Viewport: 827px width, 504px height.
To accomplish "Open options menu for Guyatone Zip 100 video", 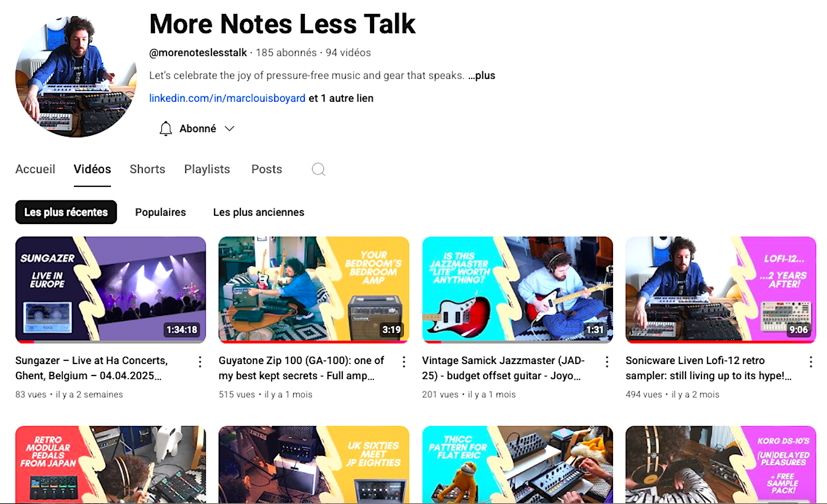I will [404, 361].
